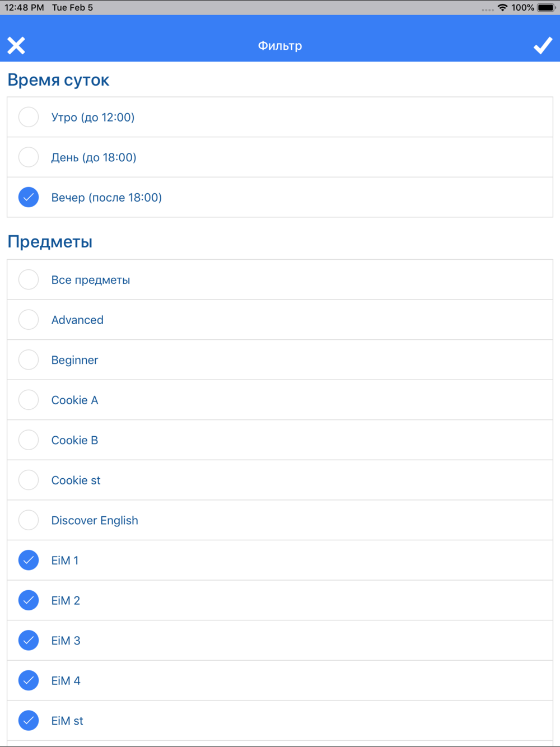Tick the Cookie A checkbox
Image resolution: width=560 pixels, height=747 pixels.
pyautogui.click(x=29, y=400)
